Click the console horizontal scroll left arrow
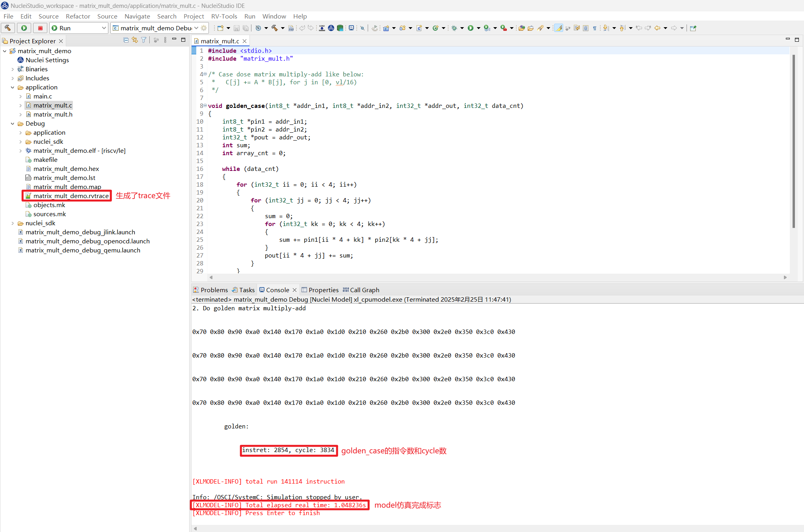804x532 pixels. [x=195, y=528]
